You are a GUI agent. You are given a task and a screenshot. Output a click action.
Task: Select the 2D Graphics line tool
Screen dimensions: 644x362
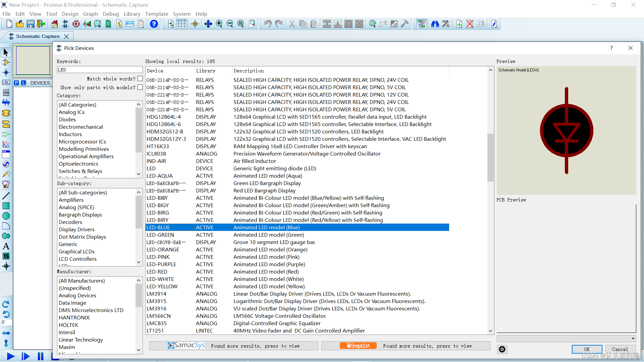click(x=6, y=196)
